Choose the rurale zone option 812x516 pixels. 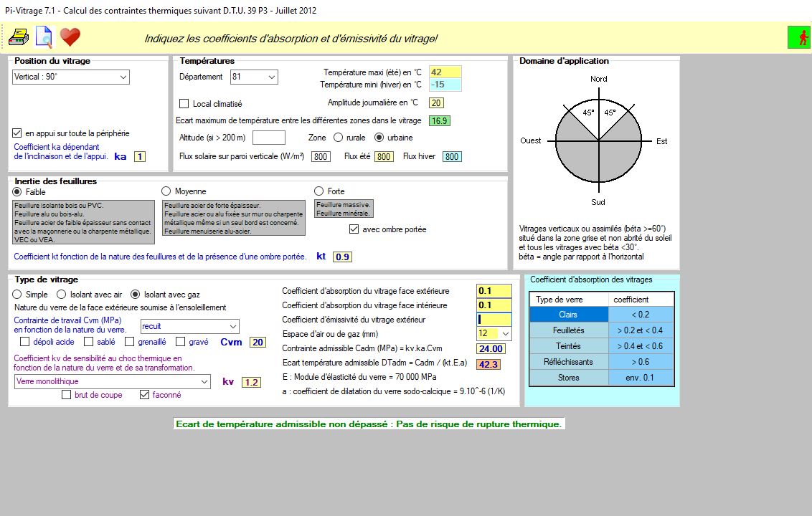coord(339,138)
